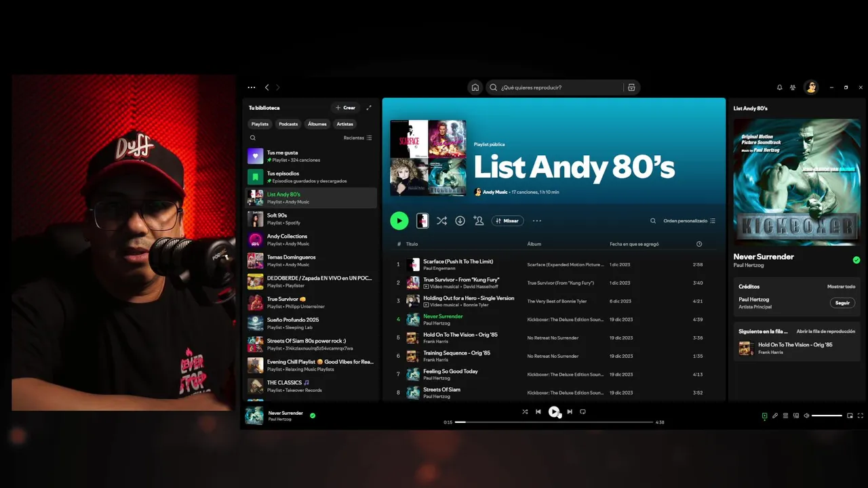Sort tracks by the duration clock icon

[x=699, y=244]
